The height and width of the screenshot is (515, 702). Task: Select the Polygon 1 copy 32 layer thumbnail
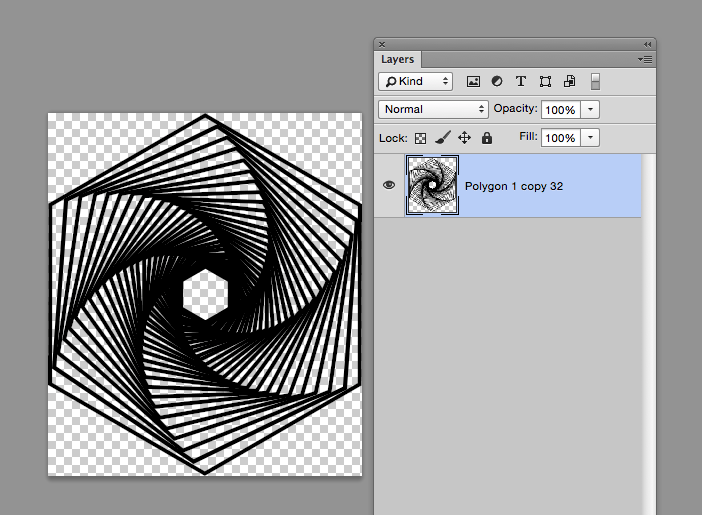[x=432, y=185]
